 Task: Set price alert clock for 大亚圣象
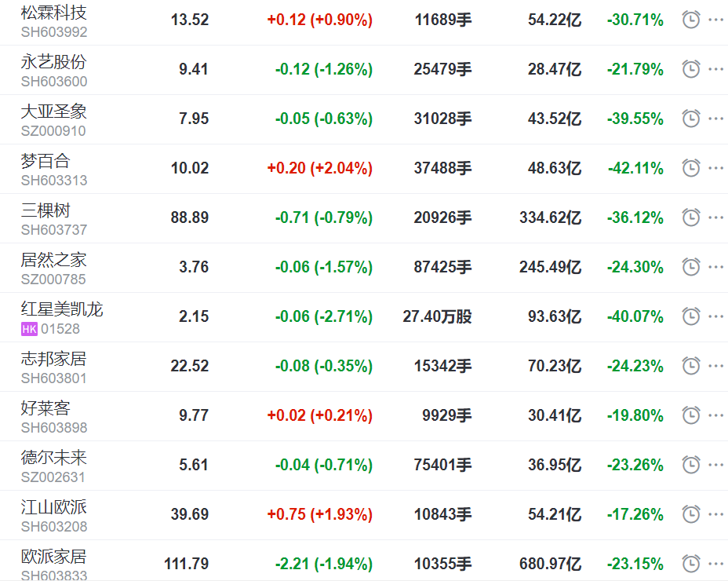[x=691, y=119]
